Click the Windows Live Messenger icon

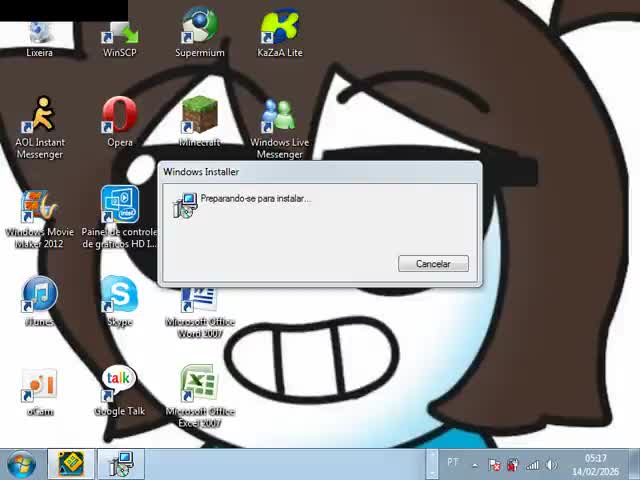[279, 118]
